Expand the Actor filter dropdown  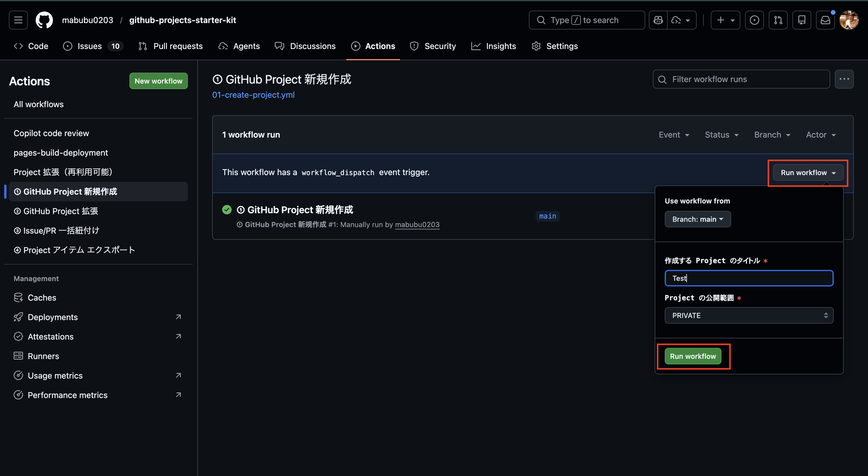pyautogui.click(x=821, y=135)
